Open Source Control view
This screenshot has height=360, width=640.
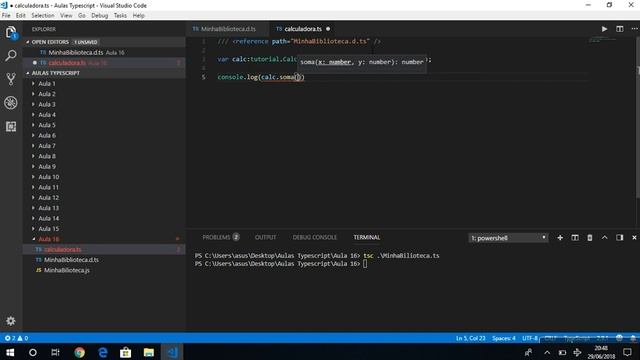pos(11,79)
